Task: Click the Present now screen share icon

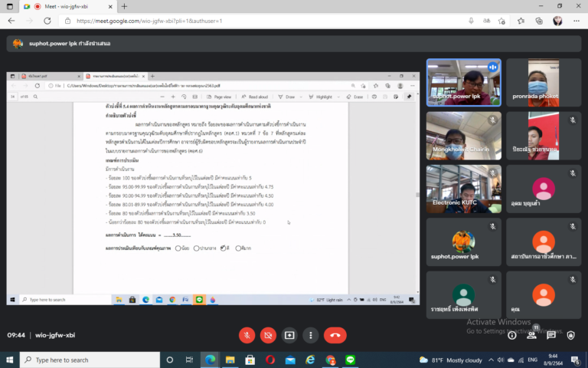Action: pyautogui.click(x=289, y=335)
